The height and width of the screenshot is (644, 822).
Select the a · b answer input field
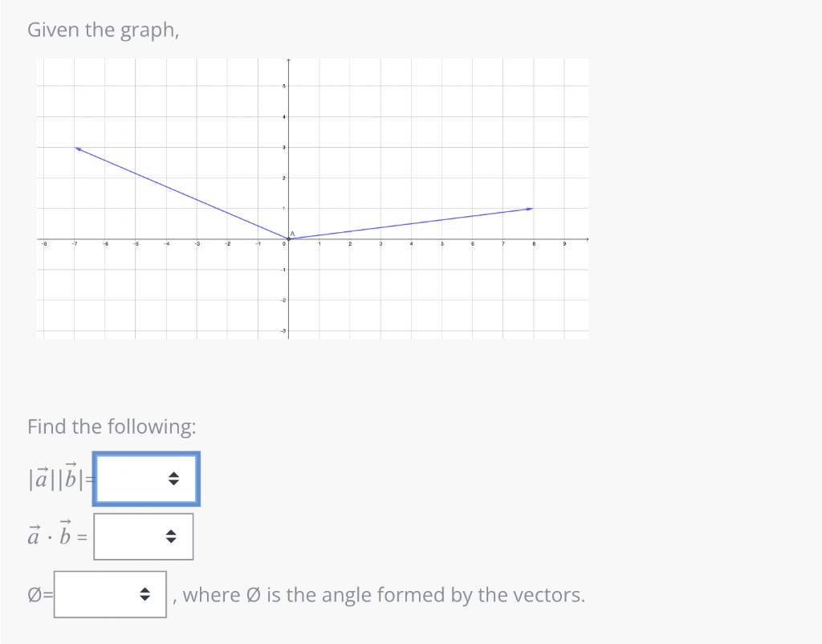[143, 536]
